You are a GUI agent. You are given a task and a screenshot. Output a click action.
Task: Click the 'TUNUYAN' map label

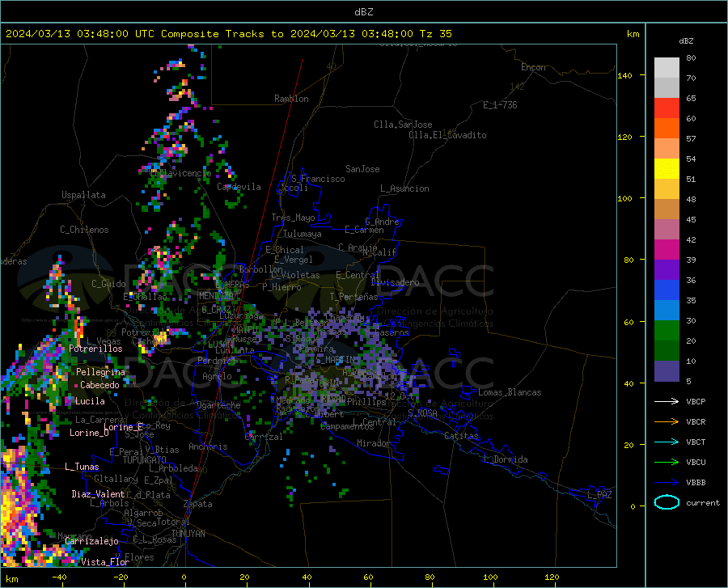coord(188,533)
